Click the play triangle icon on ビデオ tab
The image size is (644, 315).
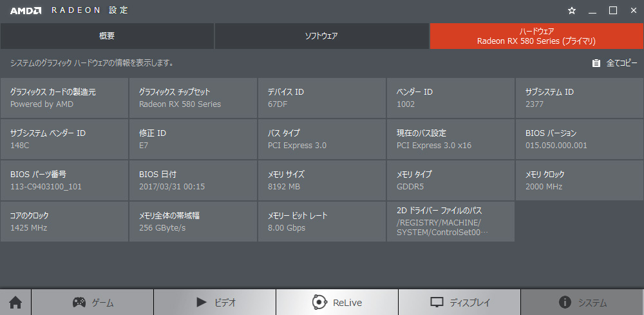202,303
